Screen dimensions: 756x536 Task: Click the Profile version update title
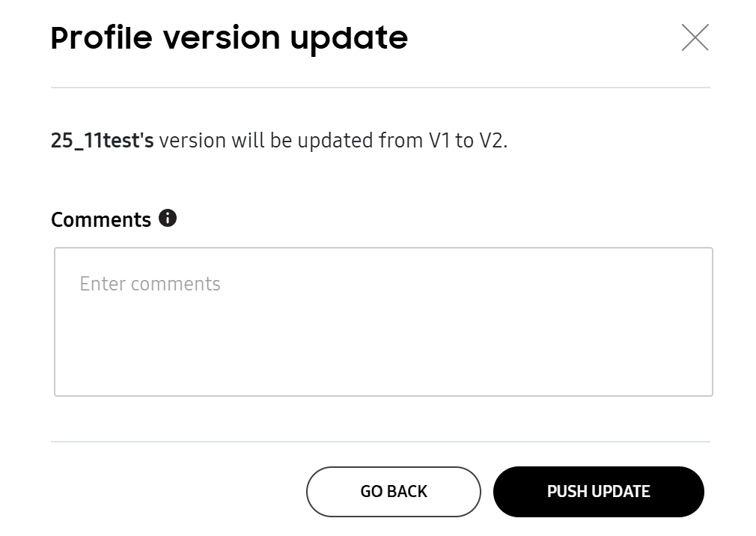[x=228, y=37]
